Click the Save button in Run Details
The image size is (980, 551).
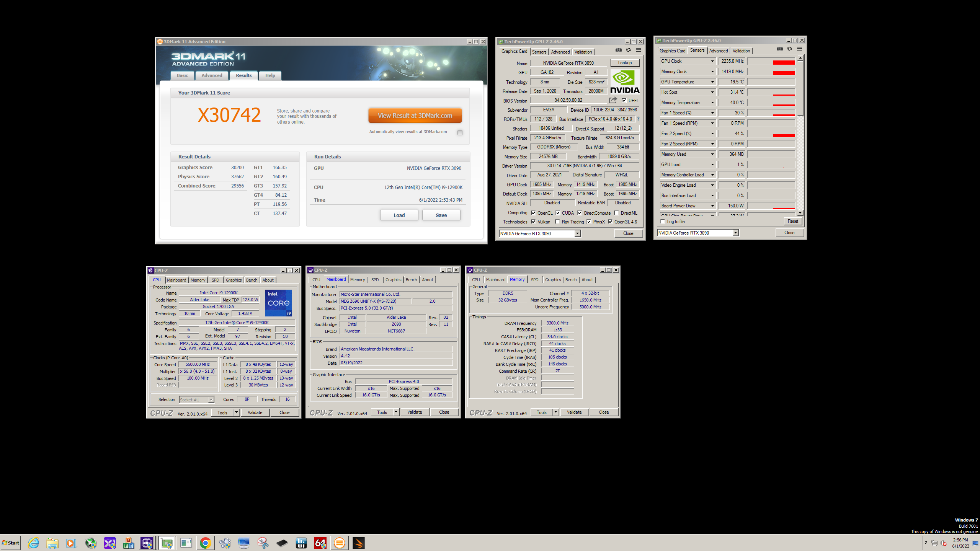441,215
